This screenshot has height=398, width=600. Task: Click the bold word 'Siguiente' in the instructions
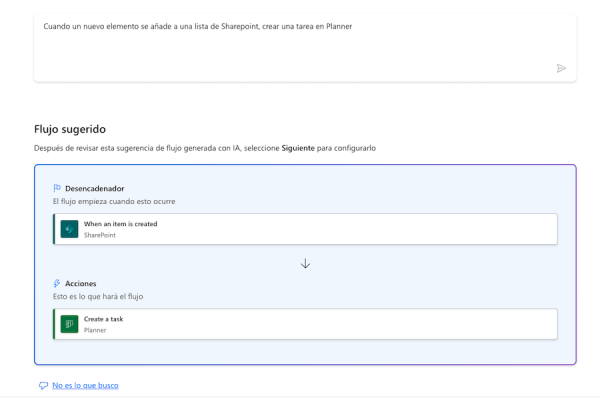point(298,148)
